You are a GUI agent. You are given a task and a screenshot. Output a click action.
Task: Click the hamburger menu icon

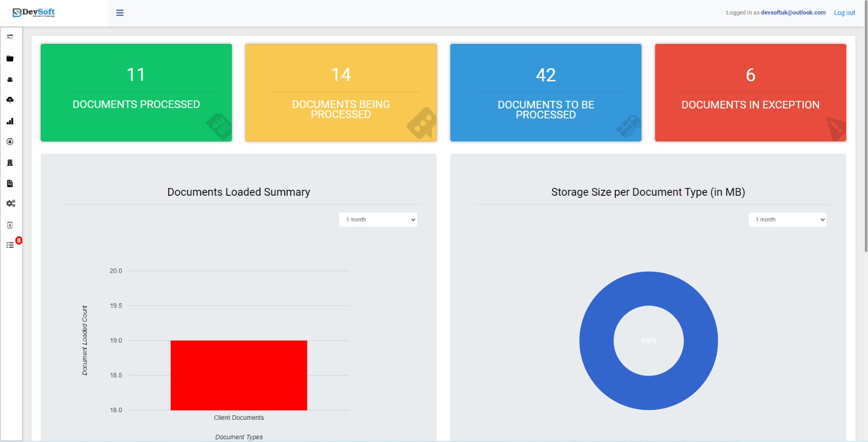(x=120, y=13)
